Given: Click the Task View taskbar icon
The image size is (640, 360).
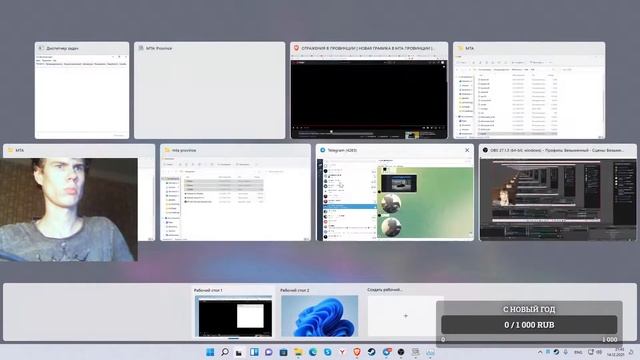Looking at the screenshot, I should point(239,352).
